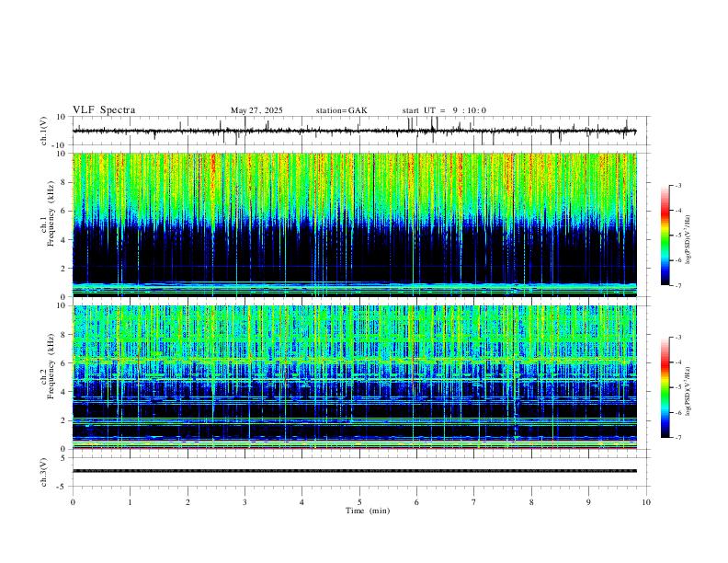
Task: Click the time-axis tick label "6"
Action: (416, 502)
